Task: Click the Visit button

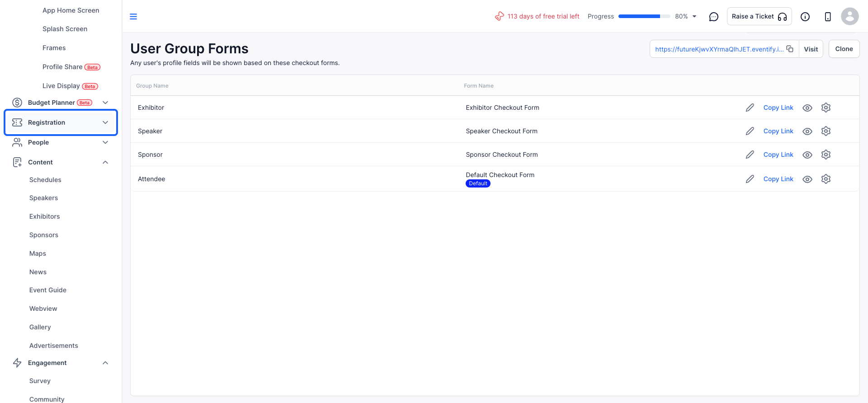Action: (811, 49)
